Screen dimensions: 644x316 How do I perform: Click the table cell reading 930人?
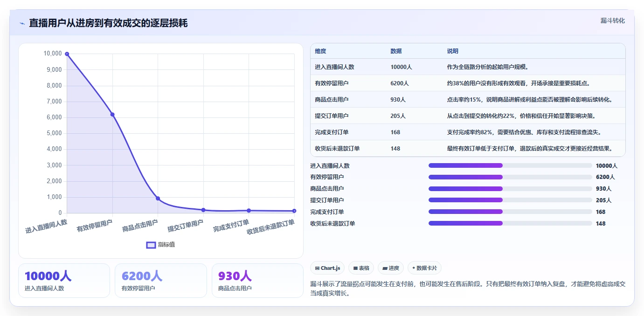398,100
